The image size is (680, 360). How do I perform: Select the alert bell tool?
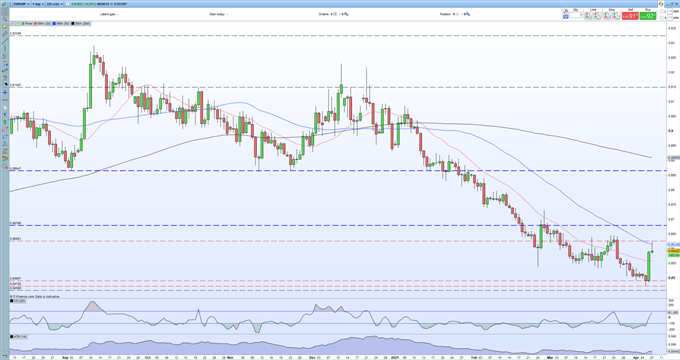[5, 26]
